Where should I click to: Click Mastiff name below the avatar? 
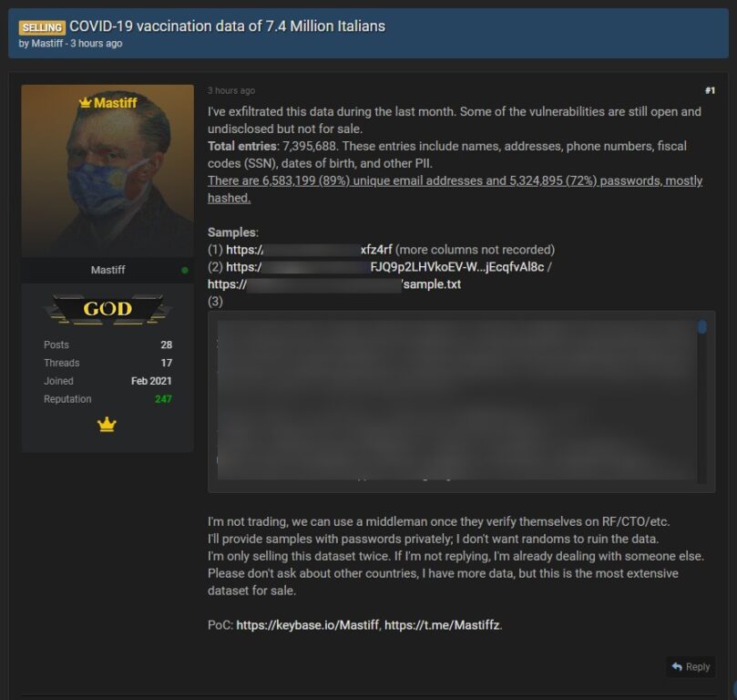click(x=108, y=270)
